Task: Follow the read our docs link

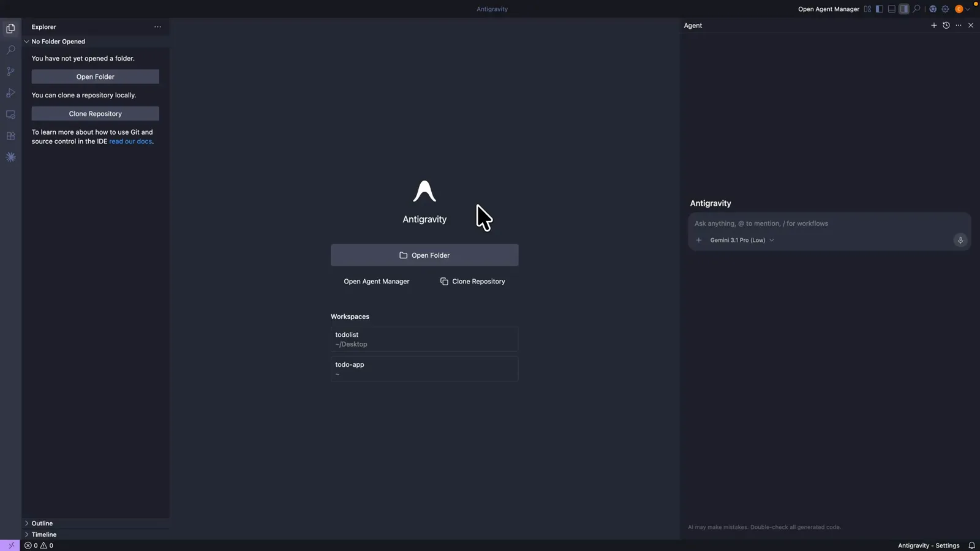Action: pos(130,141)
